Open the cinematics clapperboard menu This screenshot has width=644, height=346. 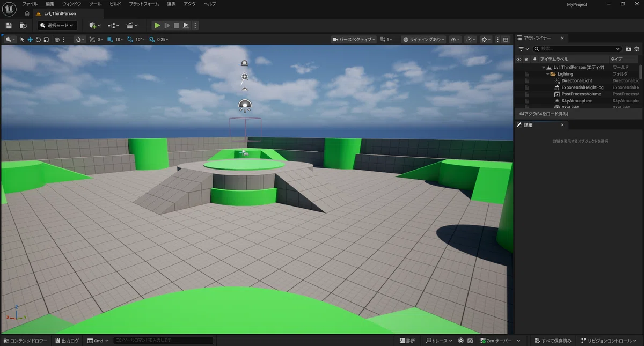[x=132, y=25]
